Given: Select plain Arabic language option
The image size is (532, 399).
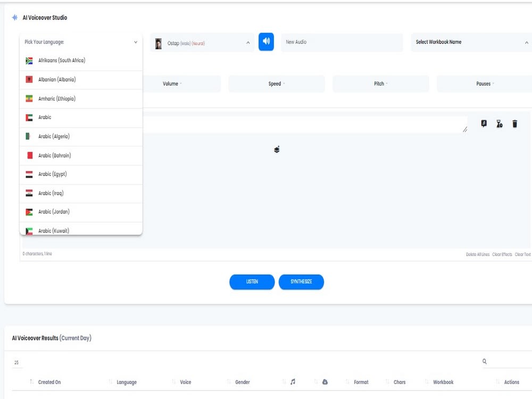Looking at the screenshot, I should [x=81, y=118].
